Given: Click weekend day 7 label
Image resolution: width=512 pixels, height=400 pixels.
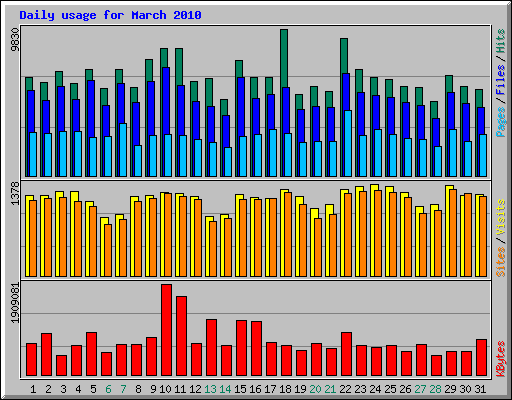Looking at the screenshot, I should coord(123,389).
